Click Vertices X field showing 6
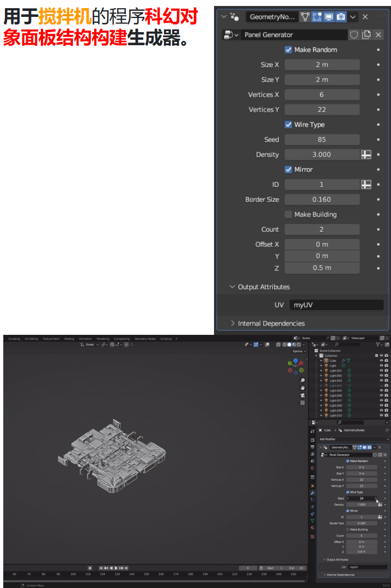This screenshot has height=588, width=391. click(322, 95)
